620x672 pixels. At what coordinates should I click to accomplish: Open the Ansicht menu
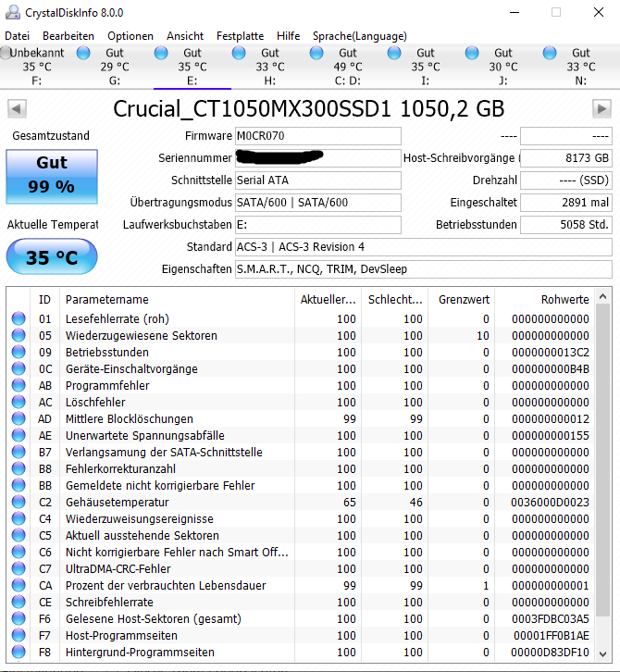[x=185, y=36]
